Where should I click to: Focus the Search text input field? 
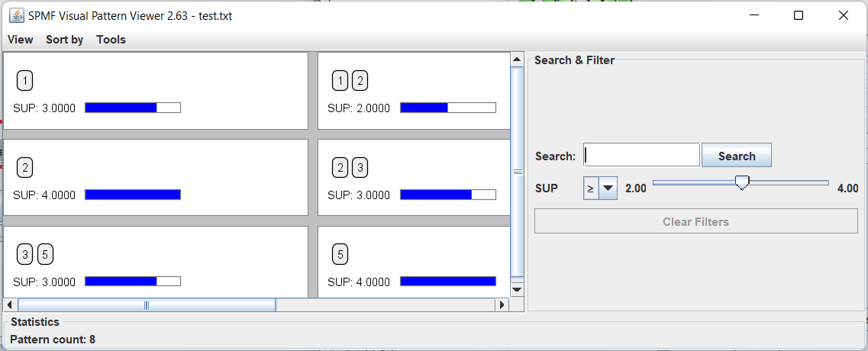641,156
